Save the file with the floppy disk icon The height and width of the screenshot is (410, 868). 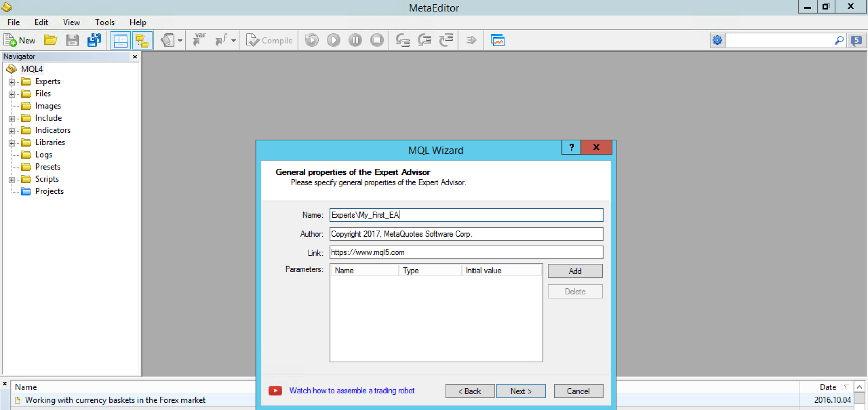pyautogui.click(x=72, y=40)
